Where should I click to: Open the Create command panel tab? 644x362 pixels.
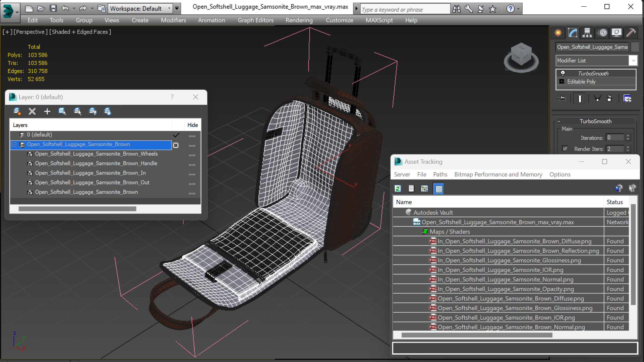(558, 33)
